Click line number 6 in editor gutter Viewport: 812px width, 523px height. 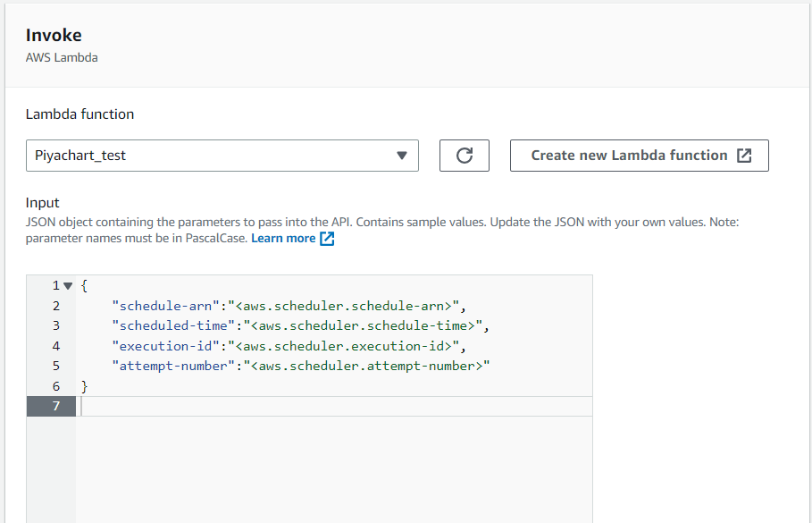(x=55, y=386)
